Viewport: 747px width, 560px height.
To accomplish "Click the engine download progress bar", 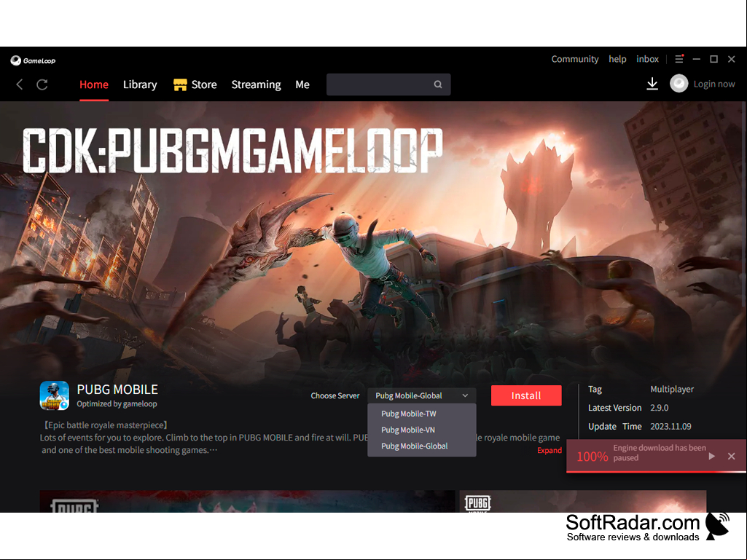I will (x=656, y=471).
